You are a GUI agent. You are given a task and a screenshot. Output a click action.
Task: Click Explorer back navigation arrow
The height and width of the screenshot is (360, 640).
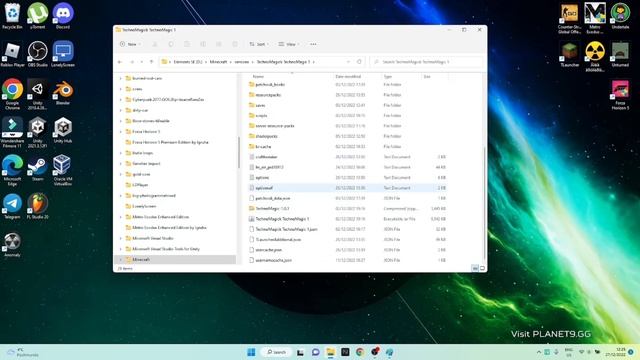tap(120, 62)
